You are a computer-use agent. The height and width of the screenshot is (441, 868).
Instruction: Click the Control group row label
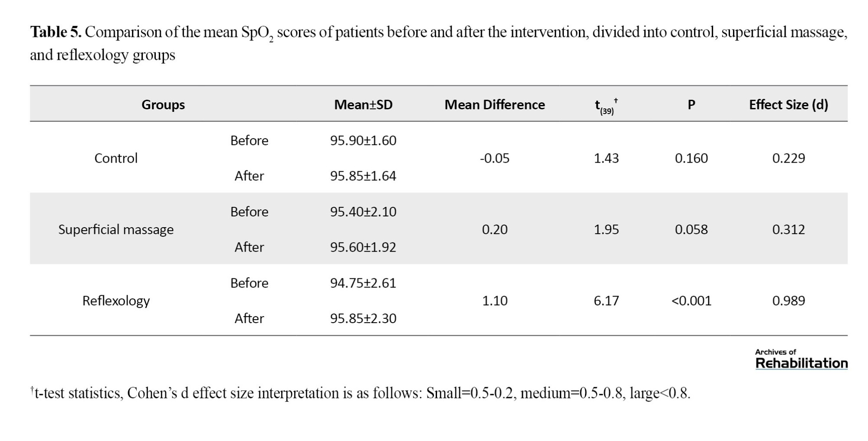click(x=116, y=158)
